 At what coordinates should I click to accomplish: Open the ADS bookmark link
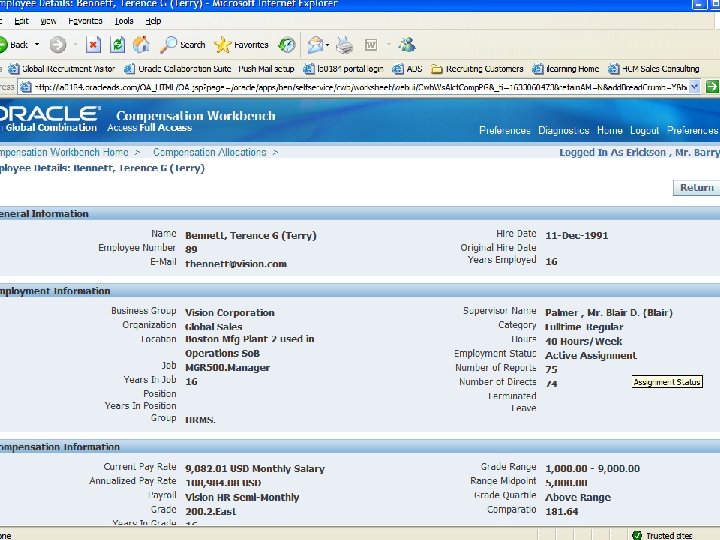pos(407,69)
